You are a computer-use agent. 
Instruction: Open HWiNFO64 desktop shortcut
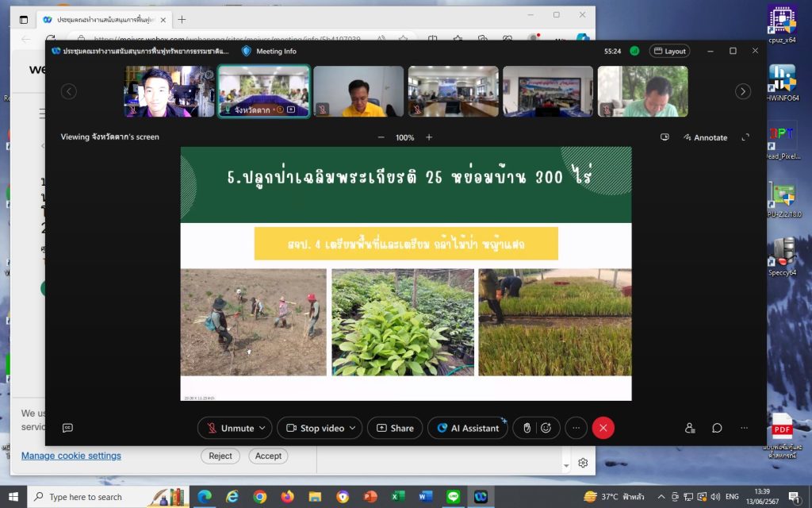pyautogui.click(x=783, y=83)
